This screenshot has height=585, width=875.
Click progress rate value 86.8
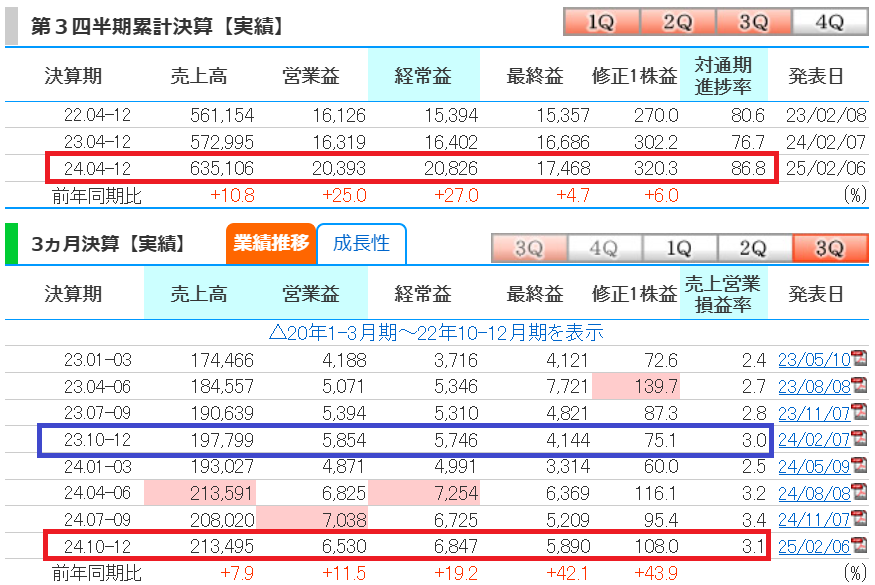[x=748, y=168]
